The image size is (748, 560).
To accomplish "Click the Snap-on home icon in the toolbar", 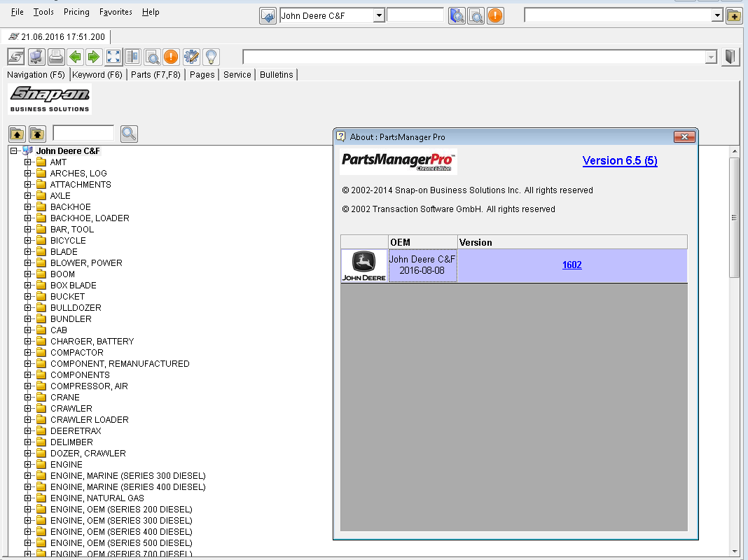I will tap(16, 57).
